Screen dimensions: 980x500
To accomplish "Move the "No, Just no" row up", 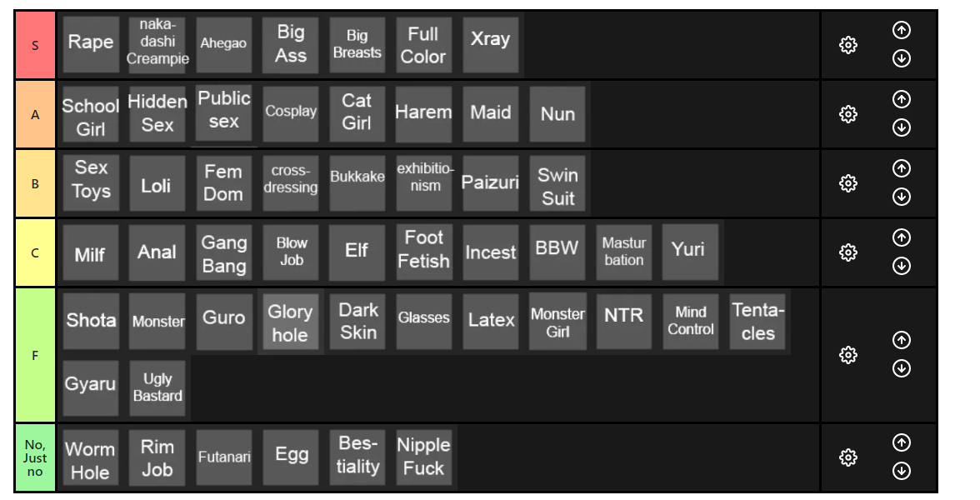I will coord(901,442).
